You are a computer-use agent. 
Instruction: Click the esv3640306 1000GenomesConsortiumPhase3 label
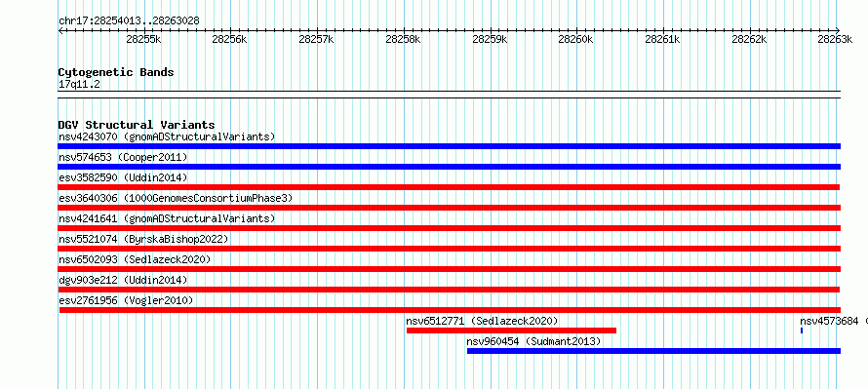point(176,198)
